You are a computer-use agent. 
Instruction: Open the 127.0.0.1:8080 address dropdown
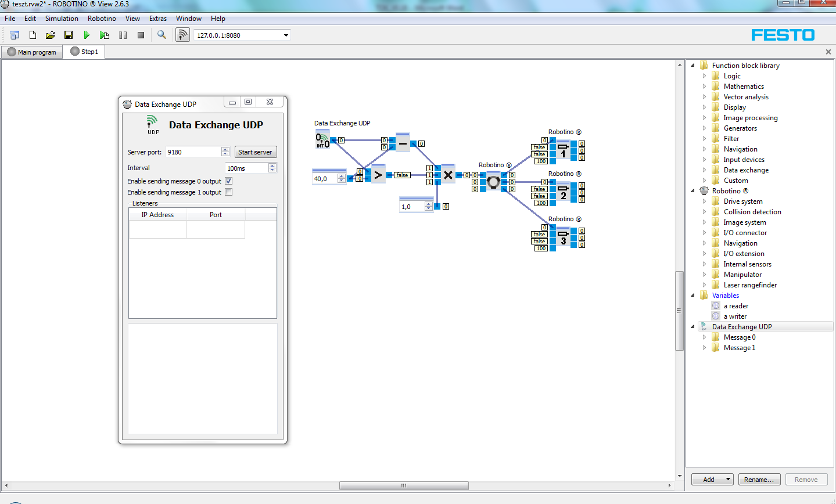coord(286,35)
